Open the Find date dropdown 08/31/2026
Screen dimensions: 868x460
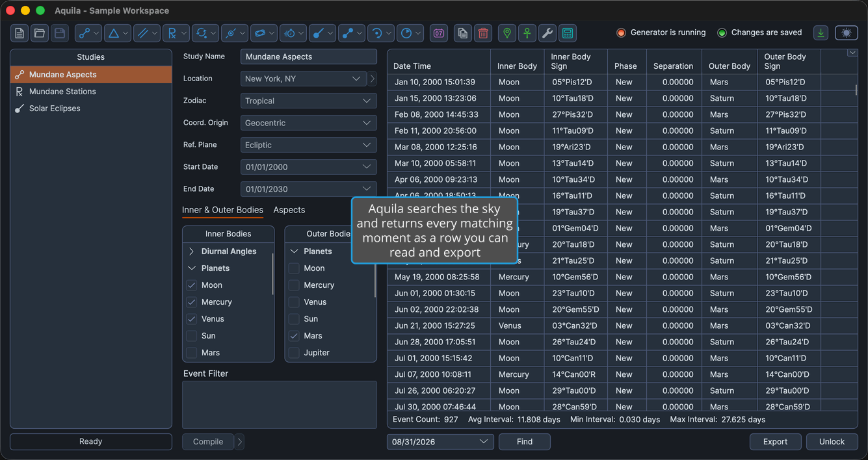point(440,442)
